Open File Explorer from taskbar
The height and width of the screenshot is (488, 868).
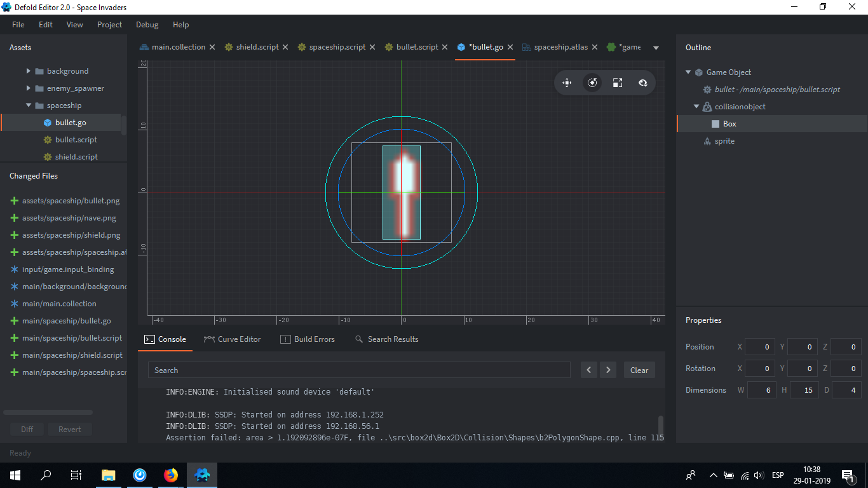click(x=109, y=475)
